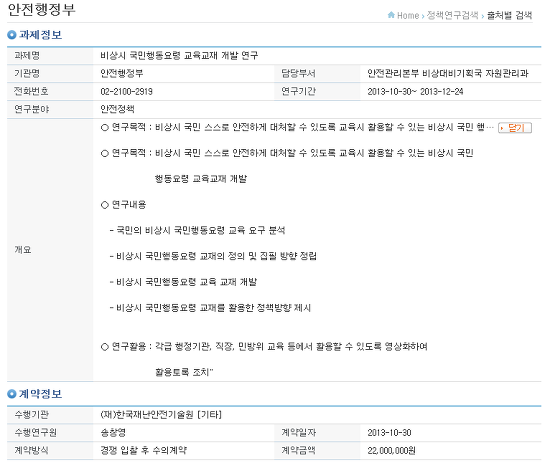Image resolution: width=550 pixels, height=463 pixels.
Task: Click the 과제정보 section heading
Action: coord(40,35)
